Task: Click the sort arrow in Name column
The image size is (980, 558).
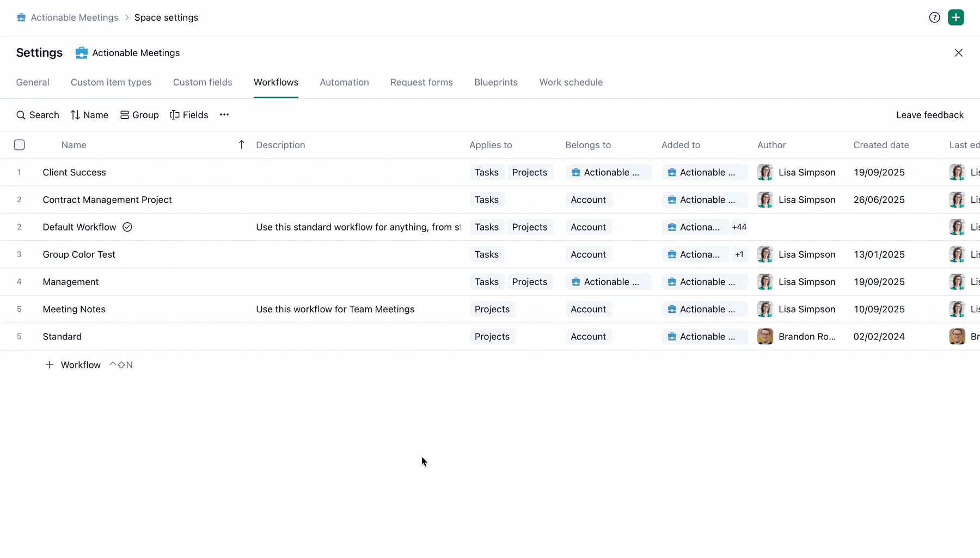Action: (x=242, y=144)
